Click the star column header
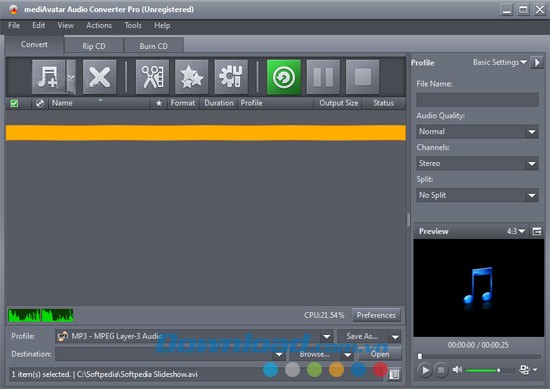This screenshot has width=550, height=389. coord(159,103)
